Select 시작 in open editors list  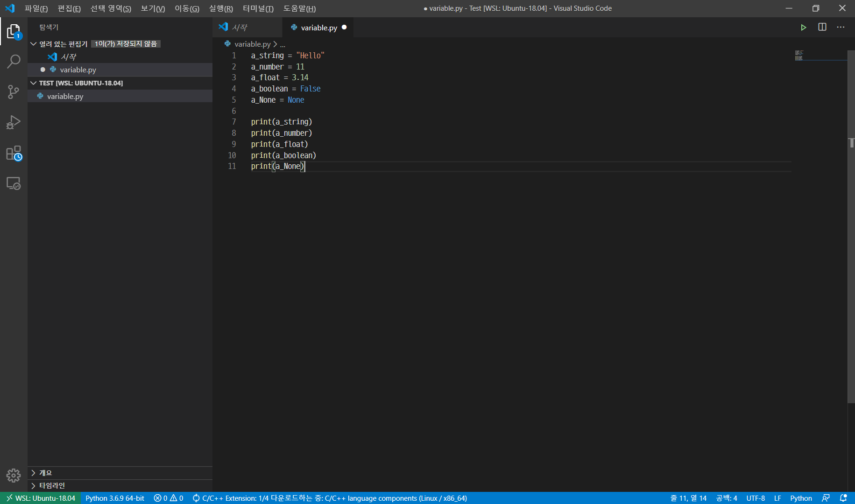point(120,56)
